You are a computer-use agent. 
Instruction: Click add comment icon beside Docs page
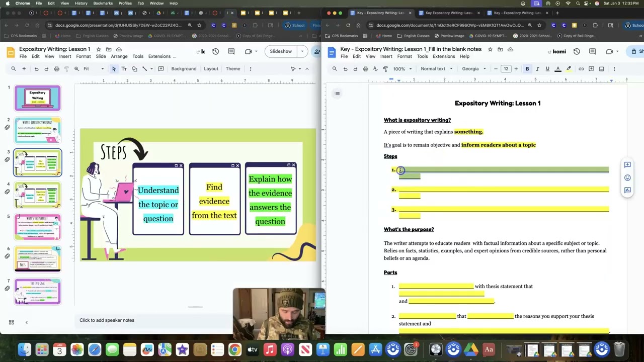(x=627, y=165)
